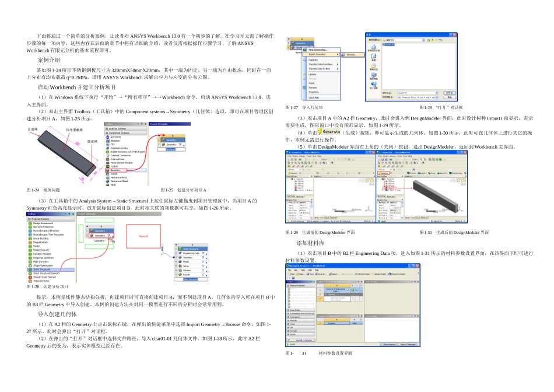
Task: Collapse the Component Systems header
Action: click(126, 133)
